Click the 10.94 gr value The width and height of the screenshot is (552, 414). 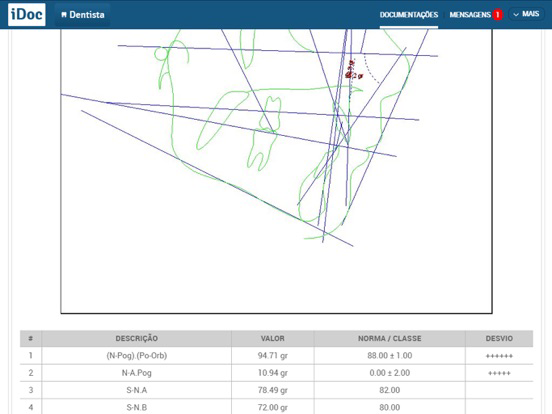[272, 373]
